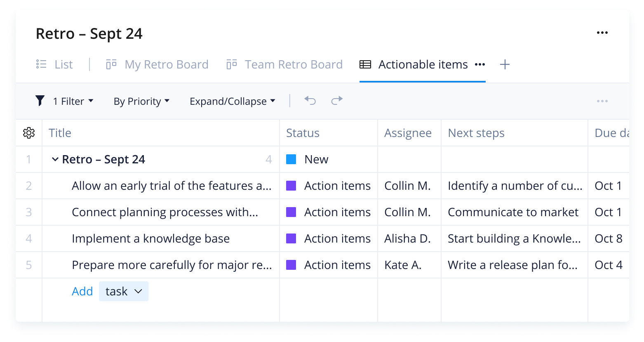Screen dimensions: 644x342
Task: Add a new view with plus icon
Action: pos(505,64)
